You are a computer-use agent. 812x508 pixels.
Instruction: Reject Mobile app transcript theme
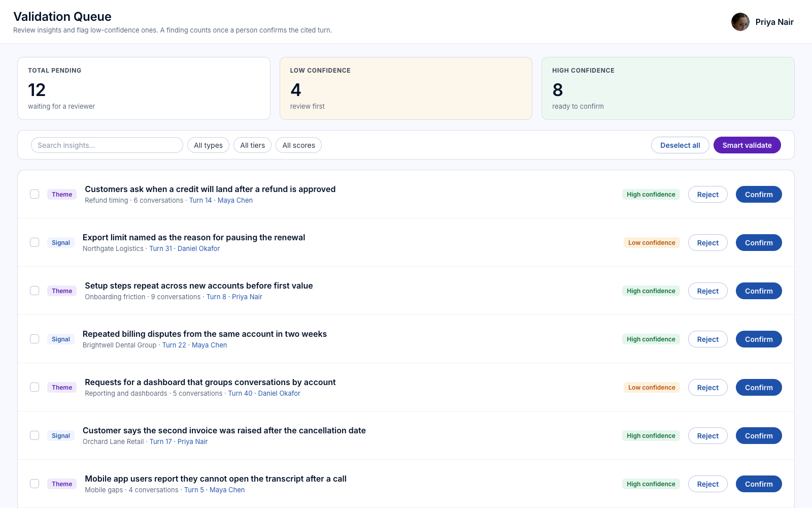707,484
